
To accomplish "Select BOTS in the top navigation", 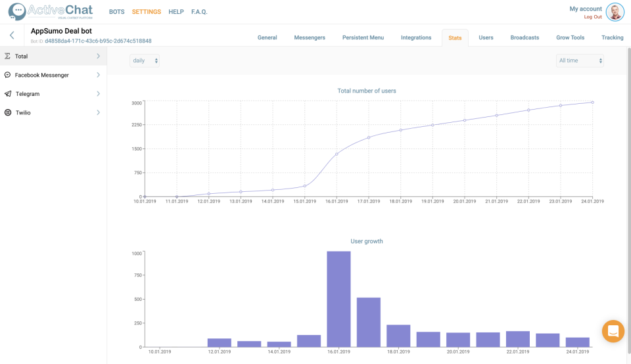I will [116, 12].
